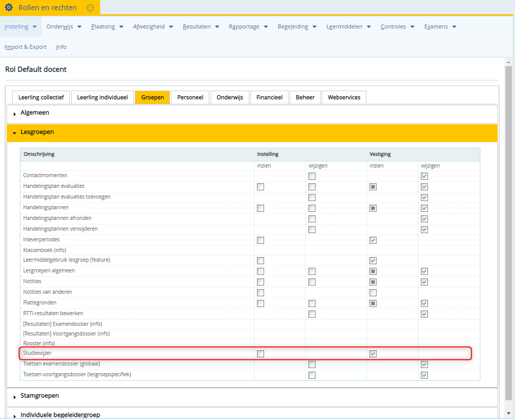Check Instelling inzien for Studiewijzer
This screenshot has height=420, width=515.
tap(261, 354)
